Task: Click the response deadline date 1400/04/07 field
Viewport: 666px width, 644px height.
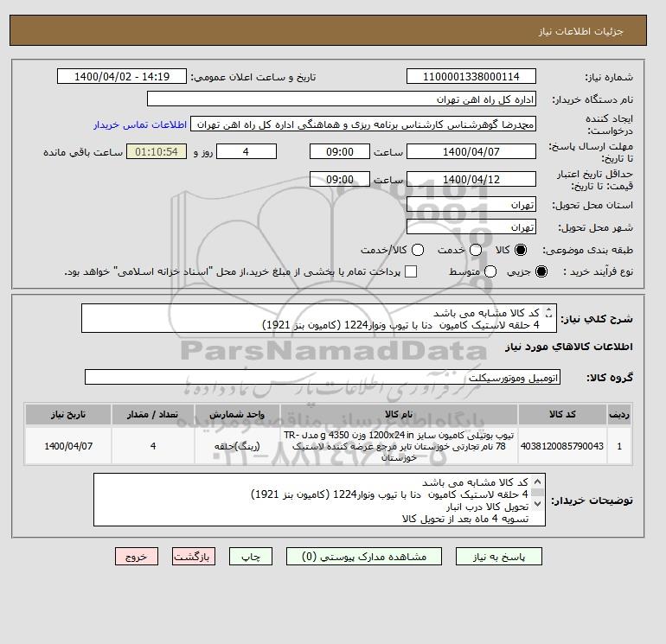Action: (x=471, y=151)
